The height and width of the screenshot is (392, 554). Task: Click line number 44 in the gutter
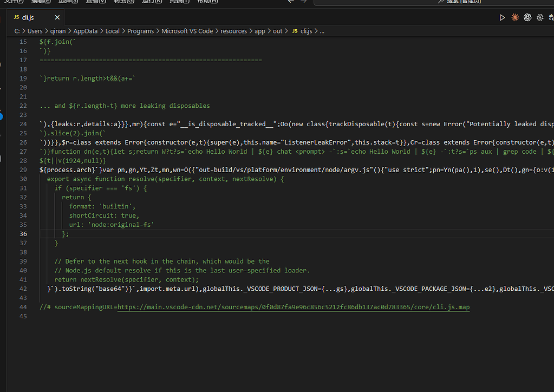click(x=23, y=307)
